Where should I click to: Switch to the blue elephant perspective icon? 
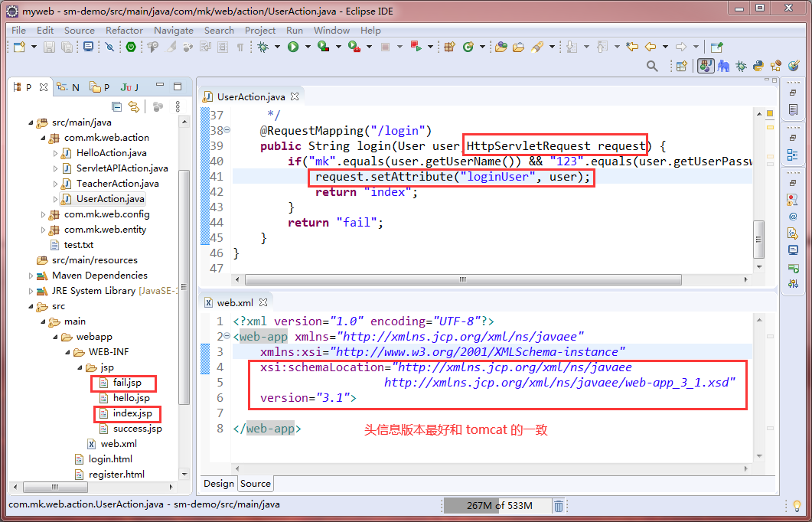coord(724,66)
